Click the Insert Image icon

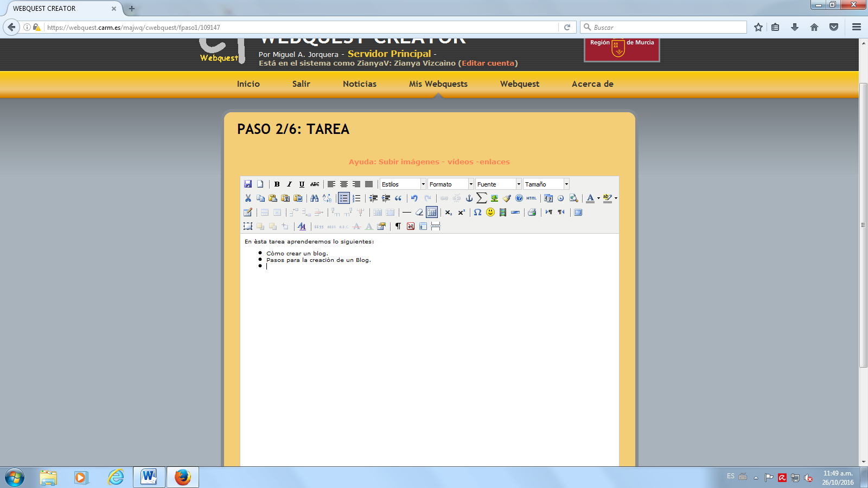click(494, 198)
